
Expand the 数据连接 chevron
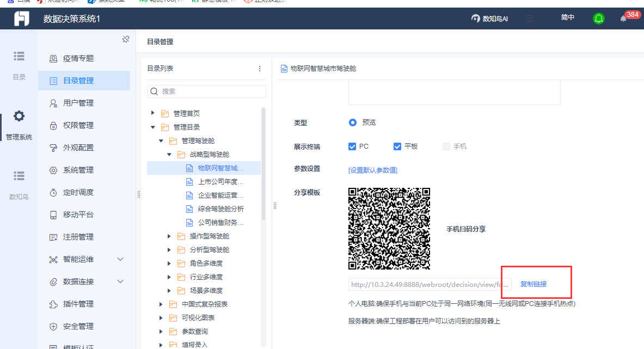click(x=120, y=281)
